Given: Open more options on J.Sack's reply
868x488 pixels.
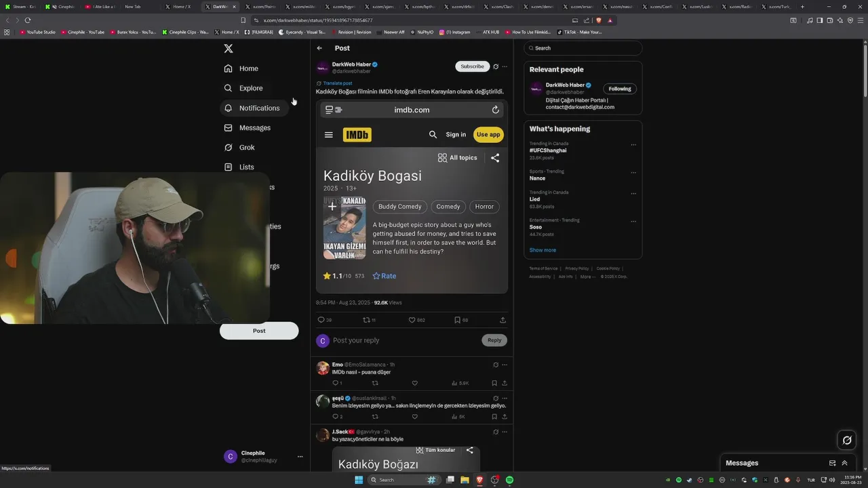Looking at the screenshot, I should pyautogui.click(x=505, y=432).
